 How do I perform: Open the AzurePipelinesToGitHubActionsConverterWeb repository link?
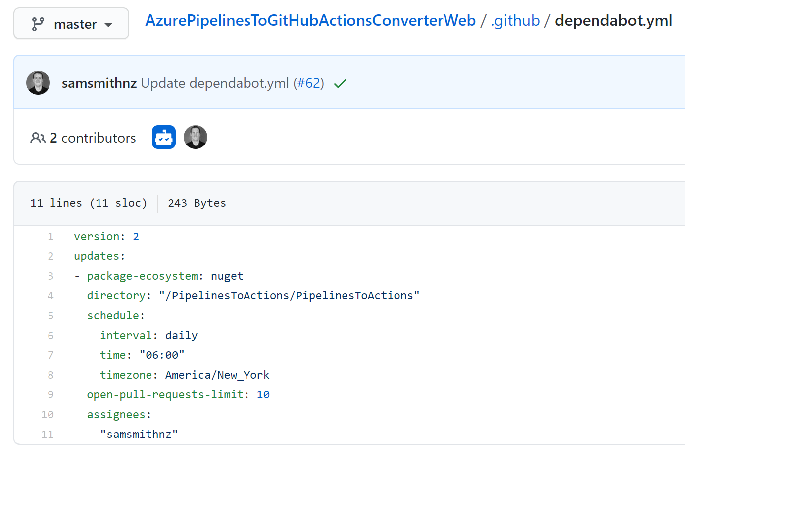tap(310, 21)
